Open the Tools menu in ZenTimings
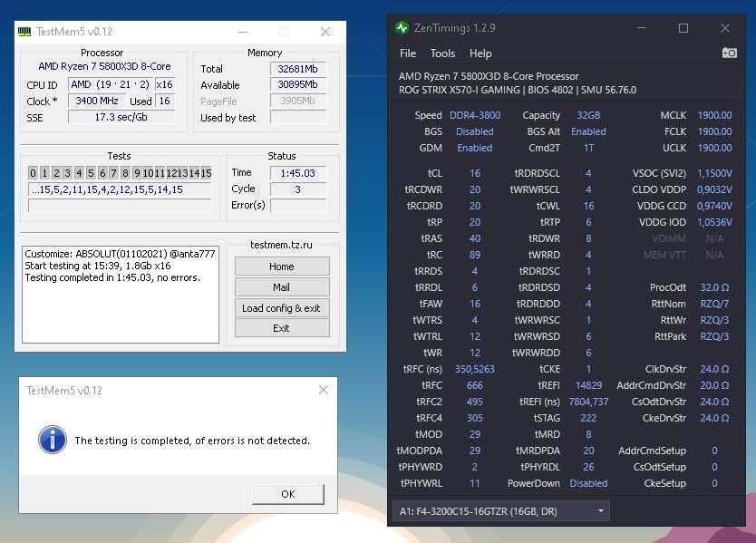 [x=442, y=53]
